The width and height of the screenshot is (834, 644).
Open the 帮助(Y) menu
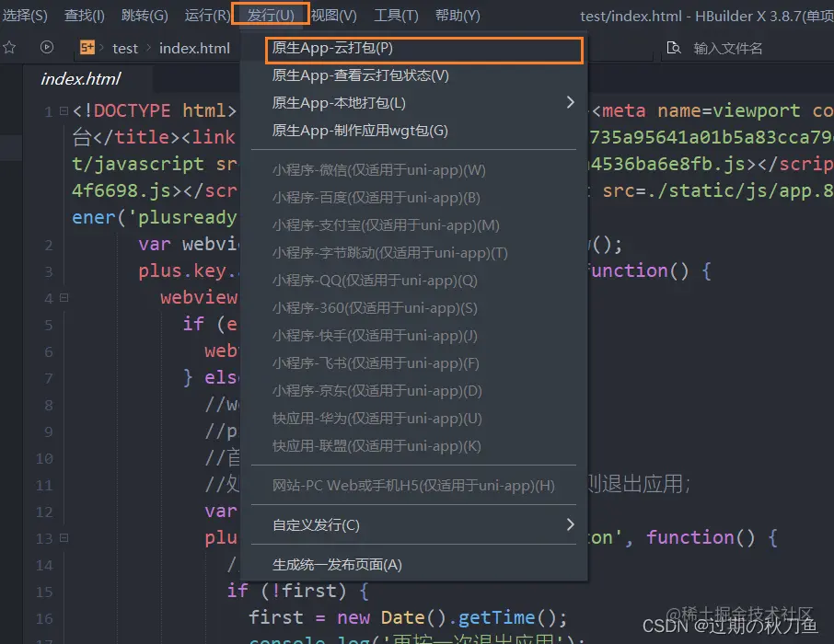[458, 16]
